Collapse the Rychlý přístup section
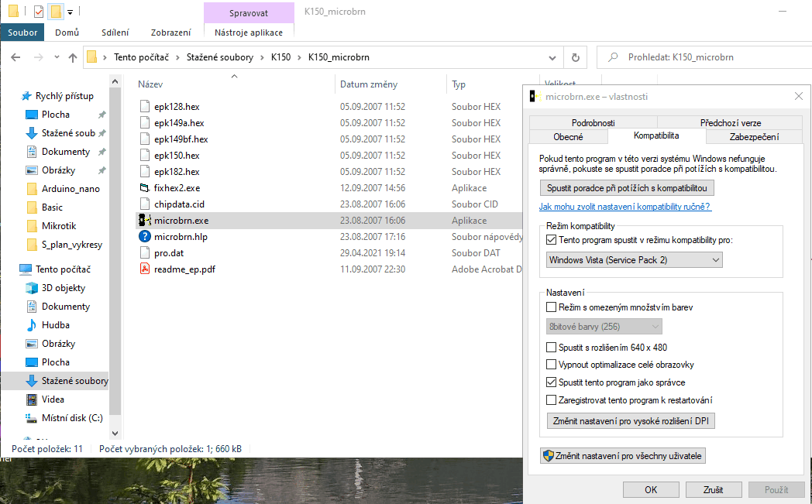812x504 pixels. tap(9, 96)
